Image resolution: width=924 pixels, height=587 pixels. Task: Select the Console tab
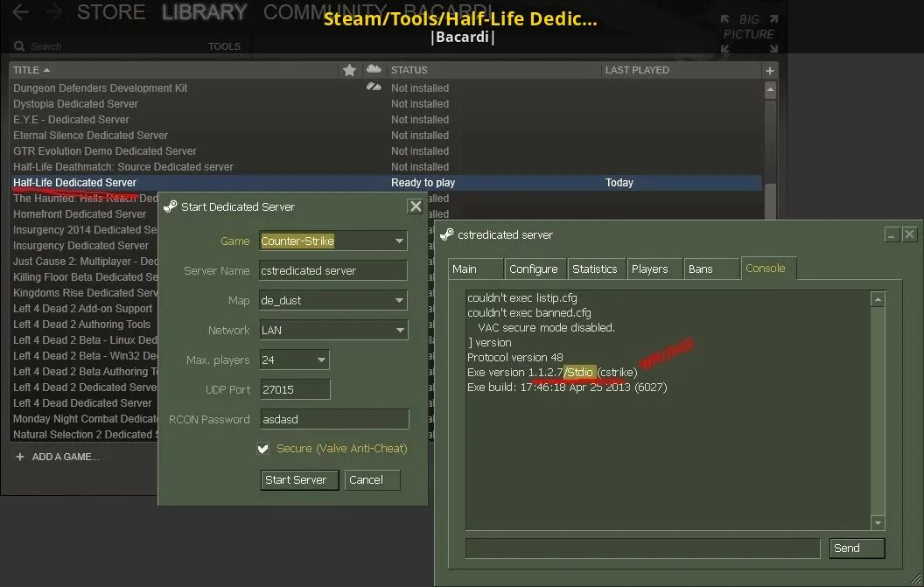pyautogui.click(x=768, y=269)
